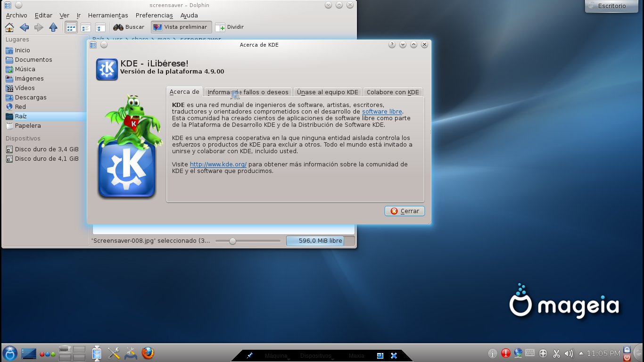
Task: Open the Dispositivos dropdown menu
Action: (316, 356)
